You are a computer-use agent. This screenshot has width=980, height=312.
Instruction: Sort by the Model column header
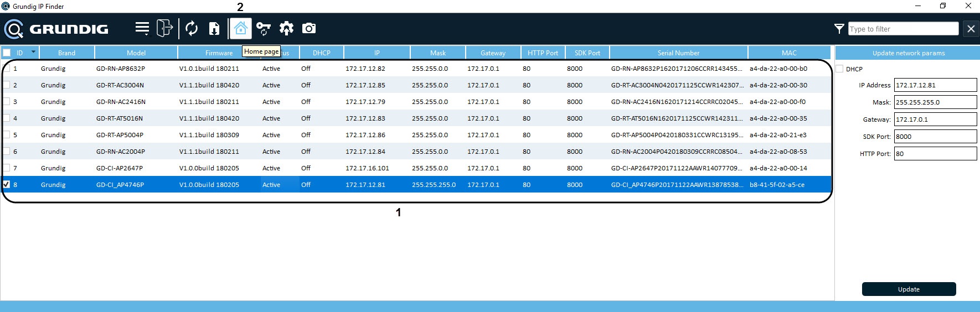pos(136,53)
